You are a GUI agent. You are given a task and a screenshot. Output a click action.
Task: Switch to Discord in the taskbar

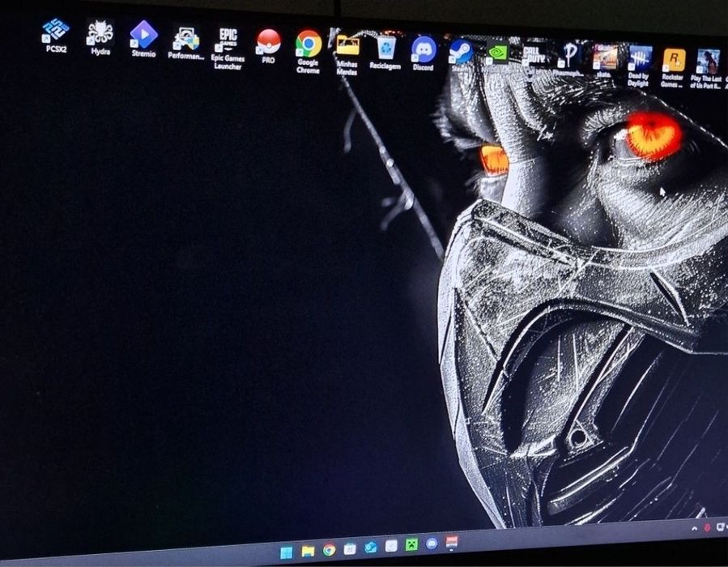click(x=432, y=544)
